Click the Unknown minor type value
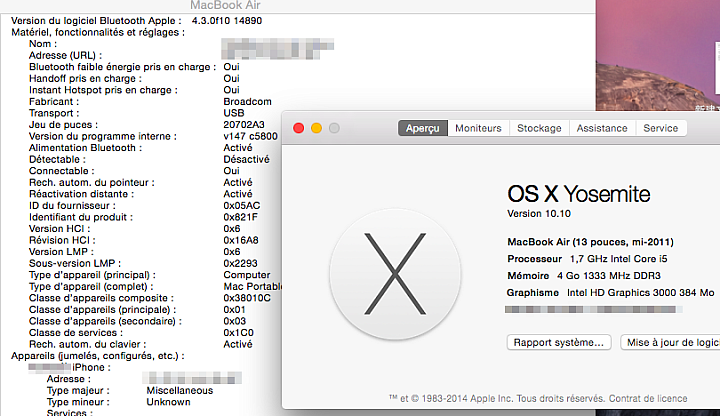Image resolution: width=720 pixels, height=416 pixels. point(169,402)
